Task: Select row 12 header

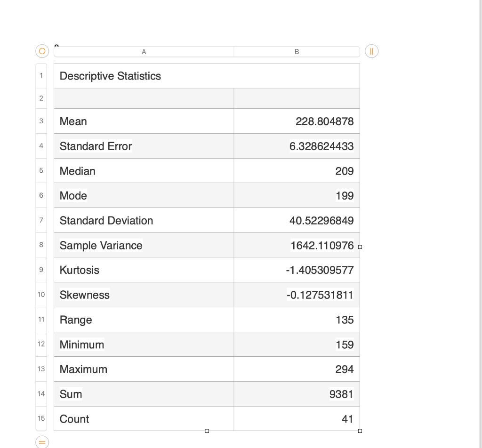Action: pos(41,344)
